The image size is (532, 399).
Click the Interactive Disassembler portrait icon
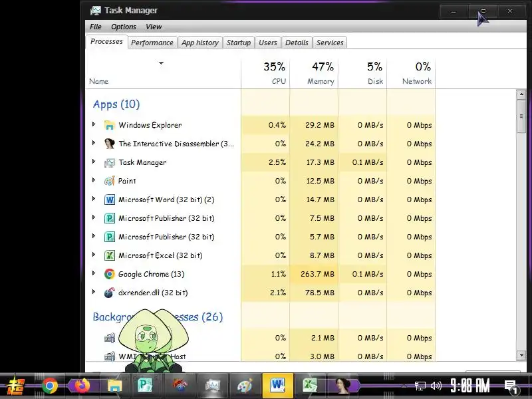tap(109, 144)
